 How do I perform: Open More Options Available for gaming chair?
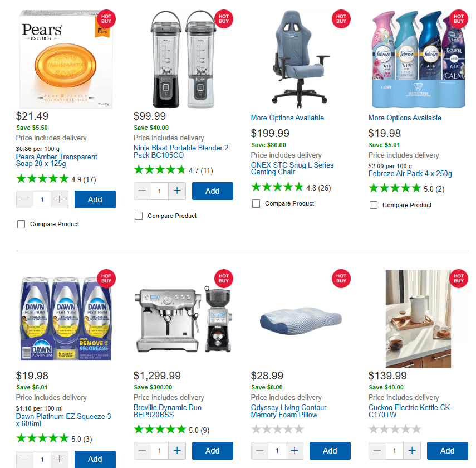[x=287, y=118]
